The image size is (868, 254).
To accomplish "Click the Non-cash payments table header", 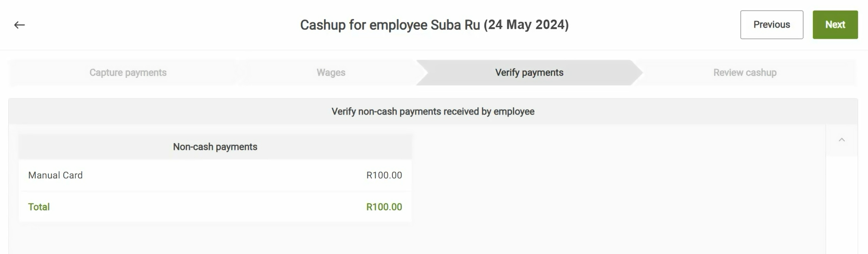I will 215,147.
